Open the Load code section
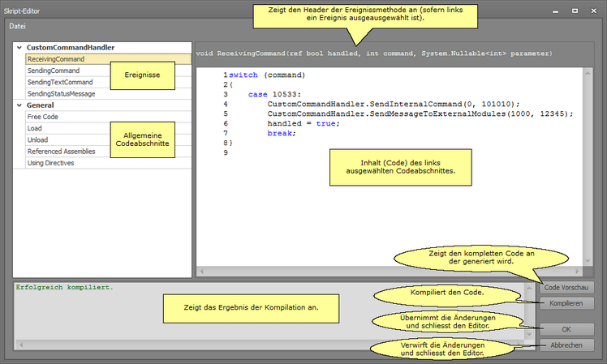607x364 pixels. pos(109,128)
